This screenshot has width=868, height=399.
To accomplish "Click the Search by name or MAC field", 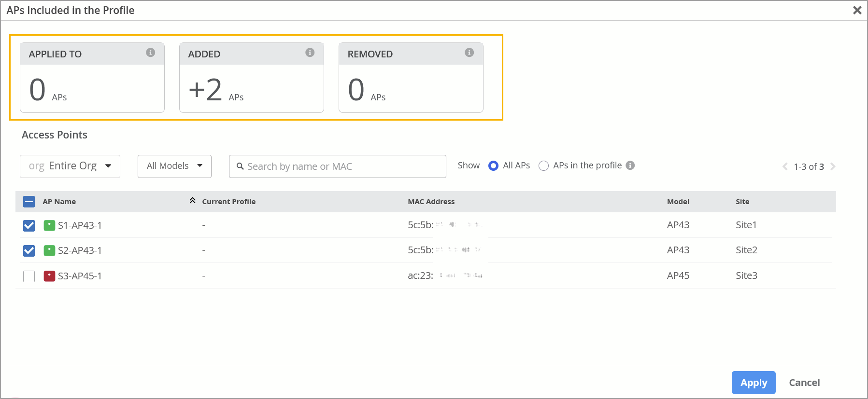I will click(x=338, y=166).
